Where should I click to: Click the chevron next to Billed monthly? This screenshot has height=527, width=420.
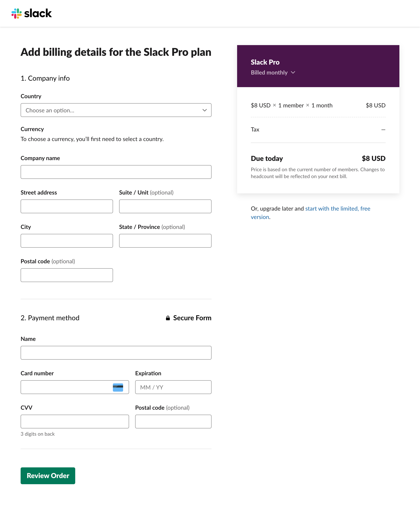(293, 72)
